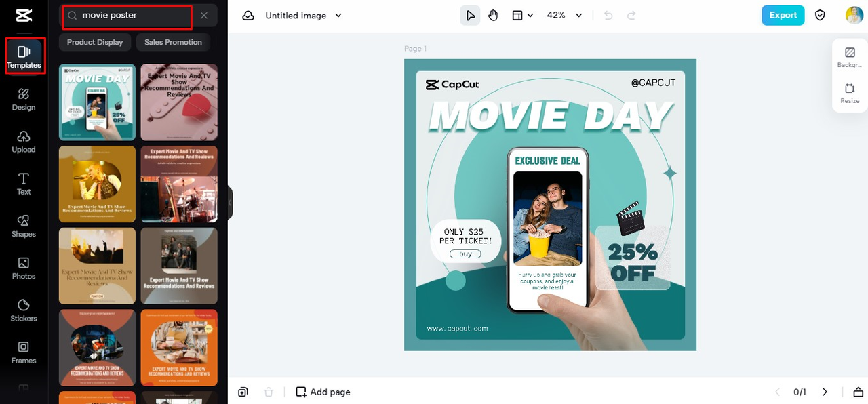Screen dimensions: 868x404
Task: Open the Background tool
Action: coord(850,58)
